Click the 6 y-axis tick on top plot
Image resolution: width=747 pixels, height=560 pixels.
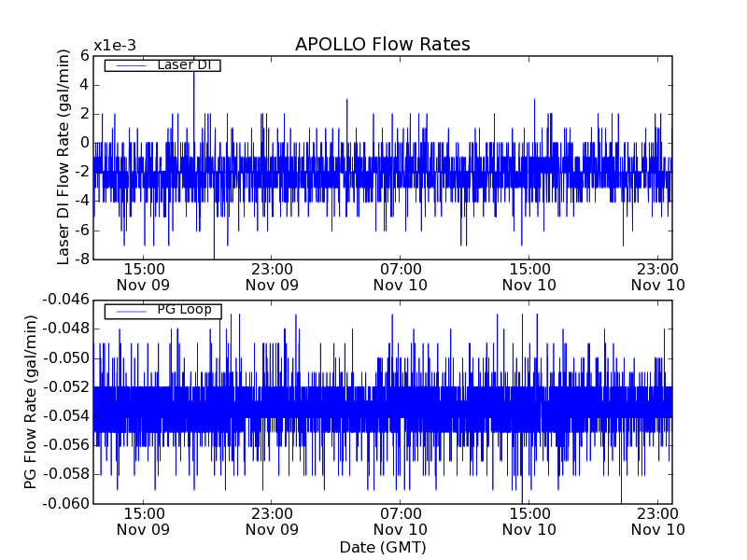pyautogui.click(x=85, y=55)
